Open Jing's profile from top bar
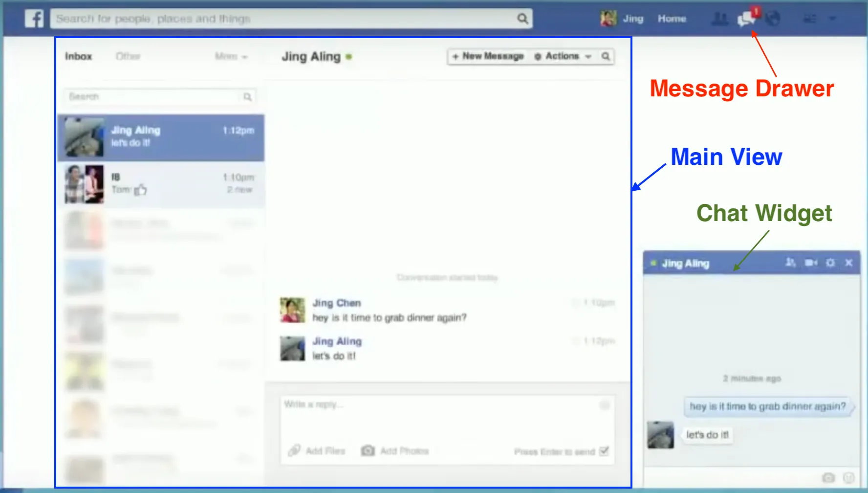 tap(622, 19)
